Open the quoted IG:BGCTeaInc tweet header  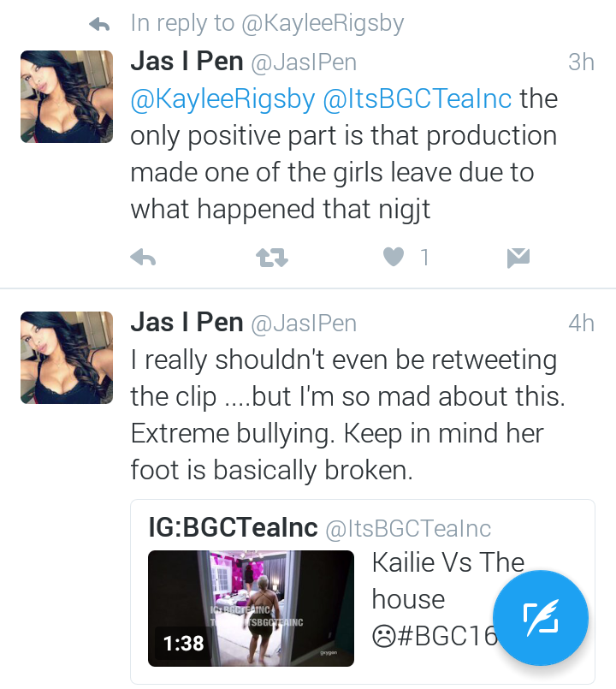click(320, 527)
